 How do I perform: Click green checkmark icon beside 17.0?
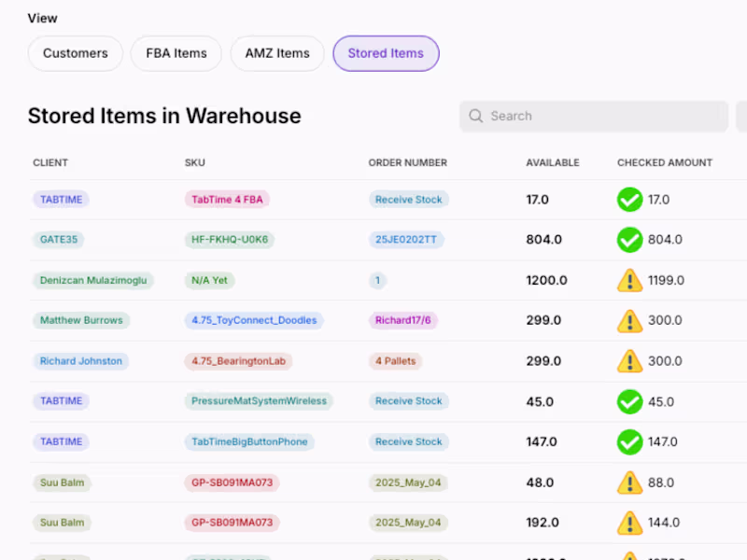pos(630,200)
